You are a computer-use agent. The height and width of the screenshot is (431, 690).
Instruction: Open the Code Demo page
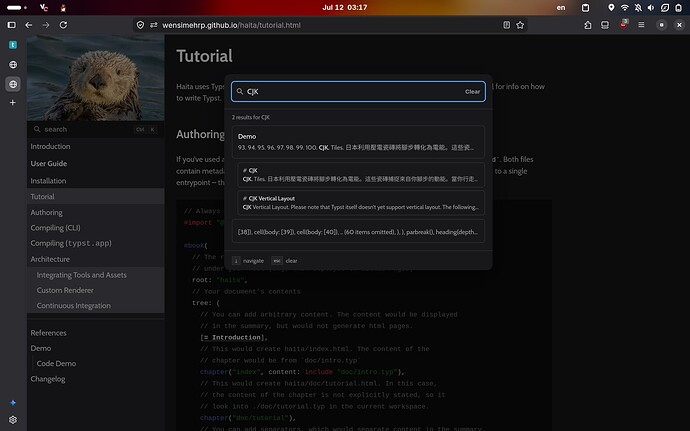[x=56, y=363]
